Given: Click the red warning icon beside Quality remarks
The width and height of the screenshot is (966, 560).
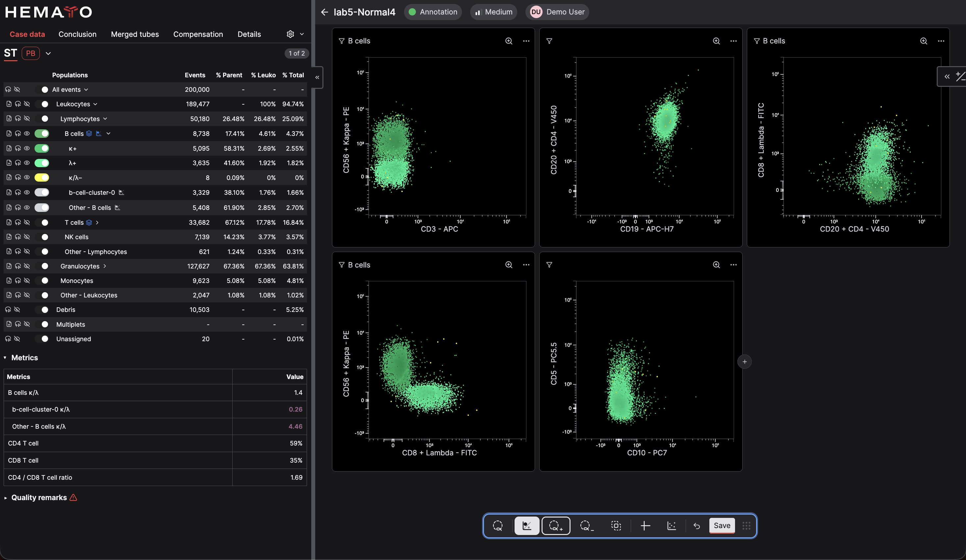Looking at the screenshot, I should [x=73, y=497].
